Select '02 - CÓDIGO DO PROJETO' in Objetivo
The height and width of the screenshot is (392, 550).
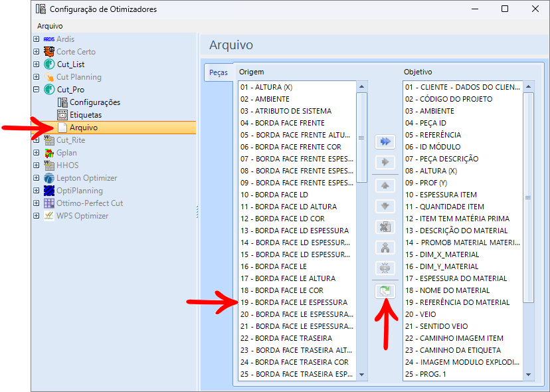coord(463,99)
